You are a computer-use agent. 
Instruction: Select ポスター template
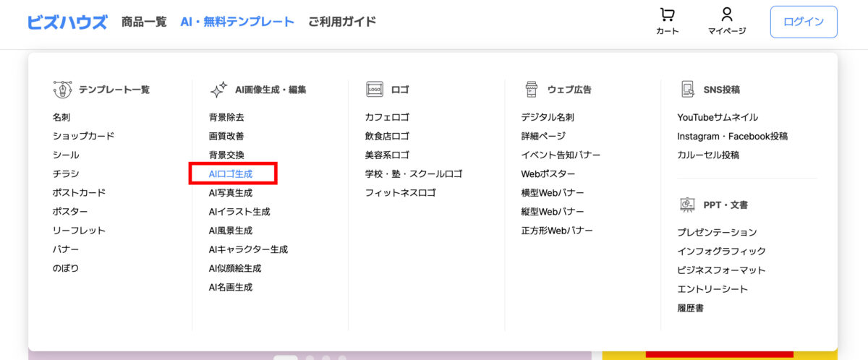coord(70,212)
